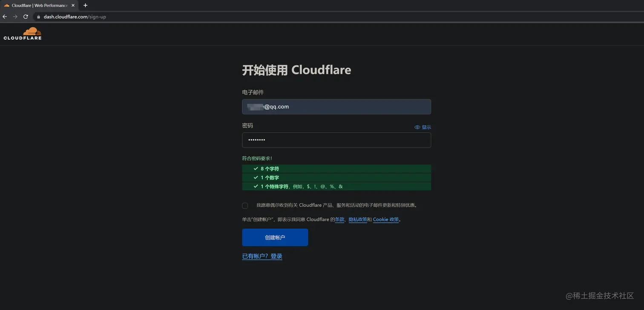Click the browser back arrow
This screenshot has width=644, height=310.
[5, 17]
